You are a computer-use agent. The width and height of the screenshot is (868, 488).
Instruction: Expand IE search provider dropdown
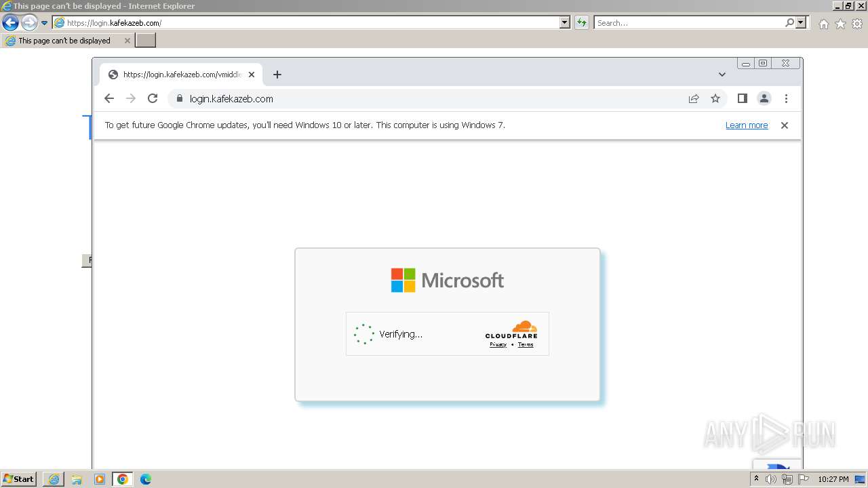802,23
